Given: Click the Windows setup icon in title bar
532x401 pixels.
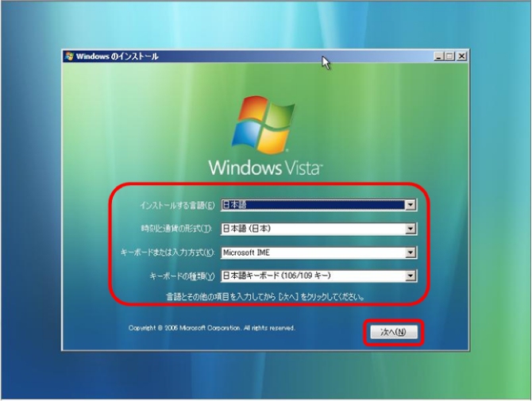Looking at the screenshot, I should coord(70,56).
